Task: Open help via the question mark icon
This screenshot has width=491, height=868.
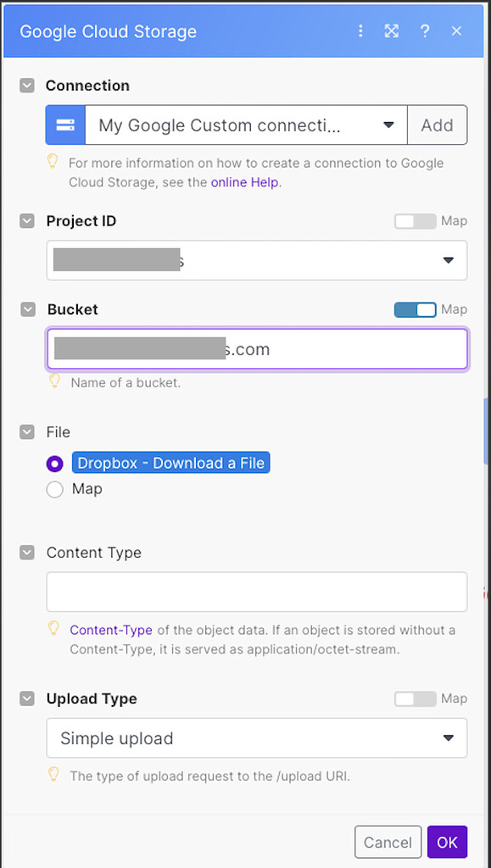Action: coord(425,31)
